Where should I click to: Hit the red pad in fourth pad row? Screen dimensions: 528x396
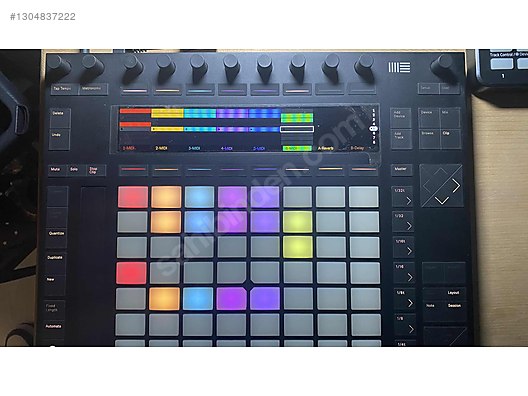132,273
